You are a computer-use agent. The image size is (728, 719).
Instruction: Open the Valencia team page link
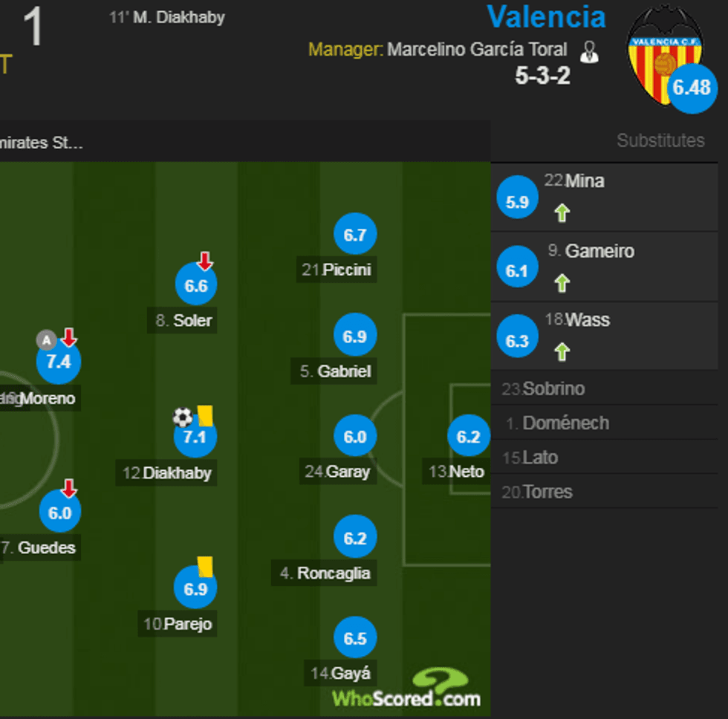pyautogui.click(x=546, y=16)
